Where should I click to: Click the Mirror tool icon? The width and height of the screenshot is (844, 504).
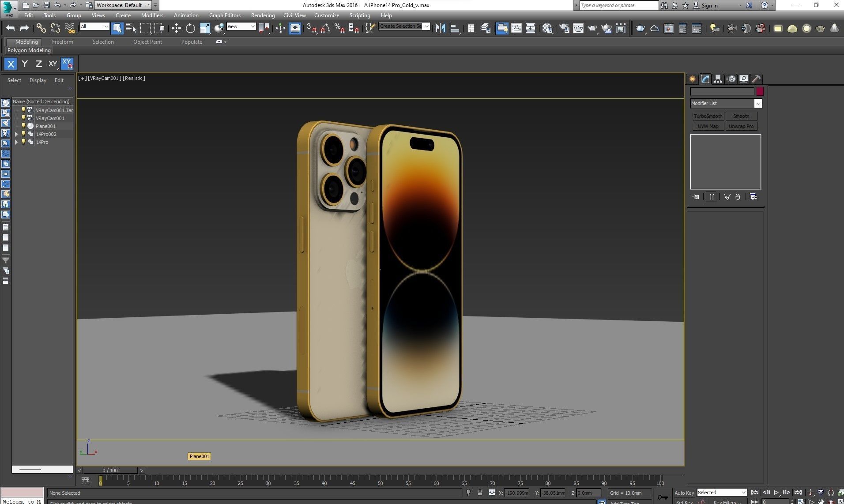point(440,28)
